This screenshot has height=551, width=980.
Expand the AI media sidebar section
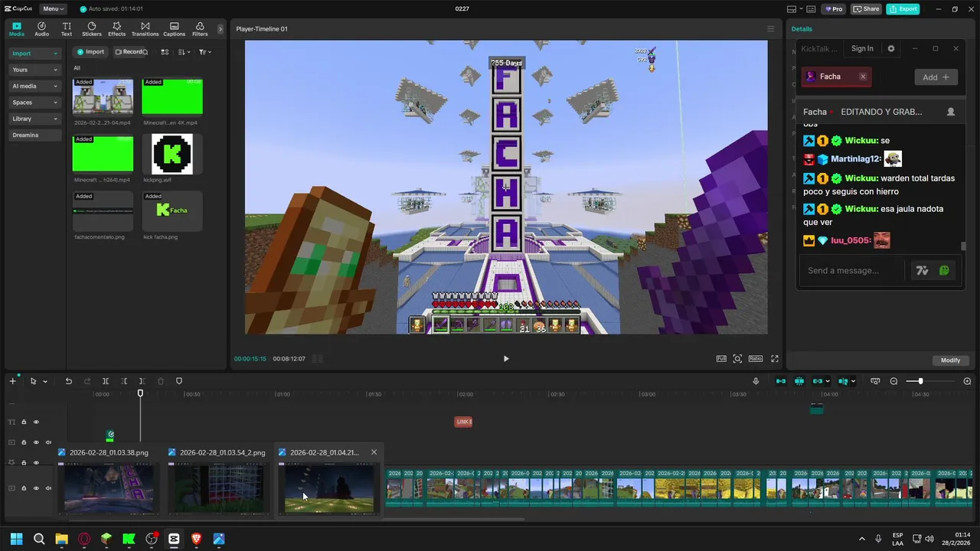tap(34, 86)
